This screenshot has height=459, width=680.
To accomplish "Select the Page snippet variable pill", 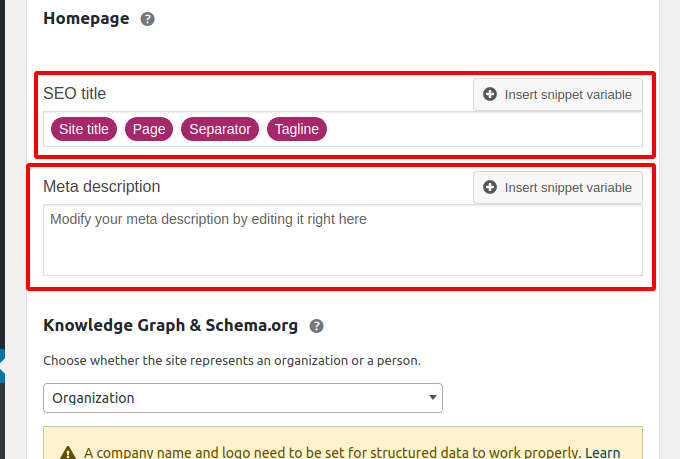I will 149,129.
